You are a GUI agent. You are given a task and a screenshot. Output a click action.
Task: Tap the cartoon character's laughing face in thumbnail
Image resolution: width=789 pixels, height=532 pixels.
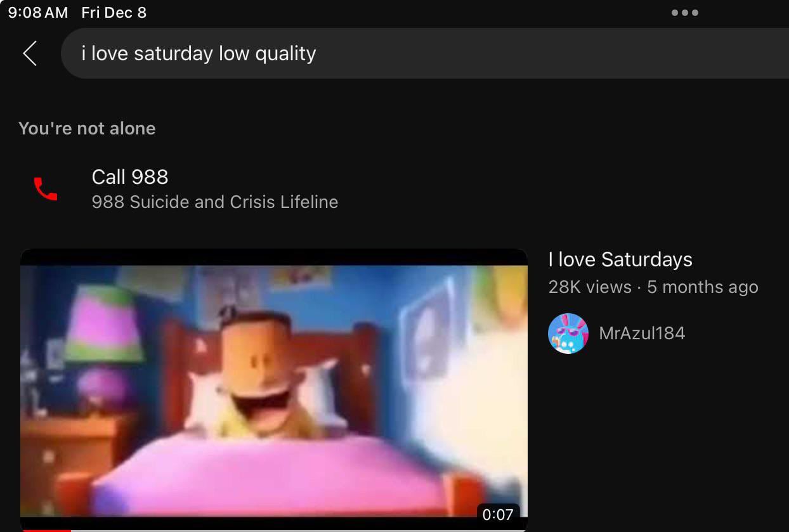point(261,374)
